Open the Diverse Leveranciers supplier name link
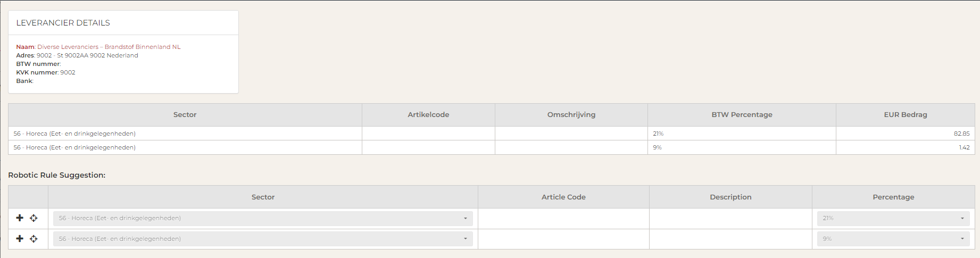 [109, 47]
